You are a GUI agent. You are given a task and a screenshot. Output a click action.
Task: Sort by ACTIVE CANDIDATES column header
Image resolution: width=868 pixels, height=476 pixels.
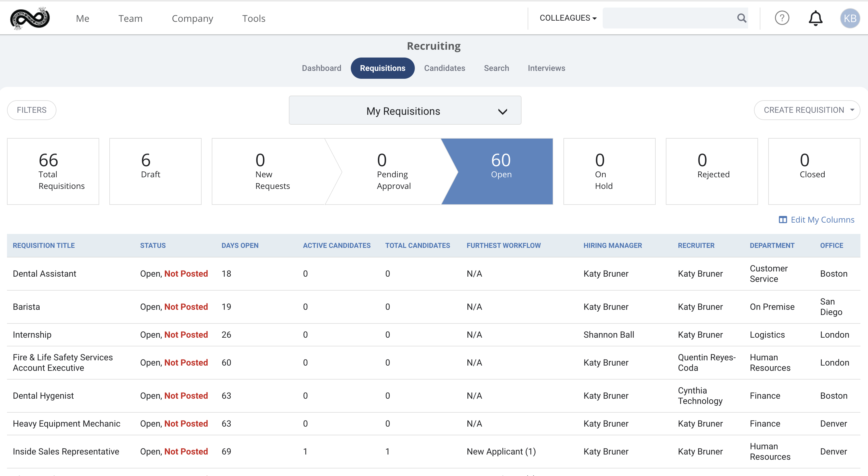[x=337, y=245]
